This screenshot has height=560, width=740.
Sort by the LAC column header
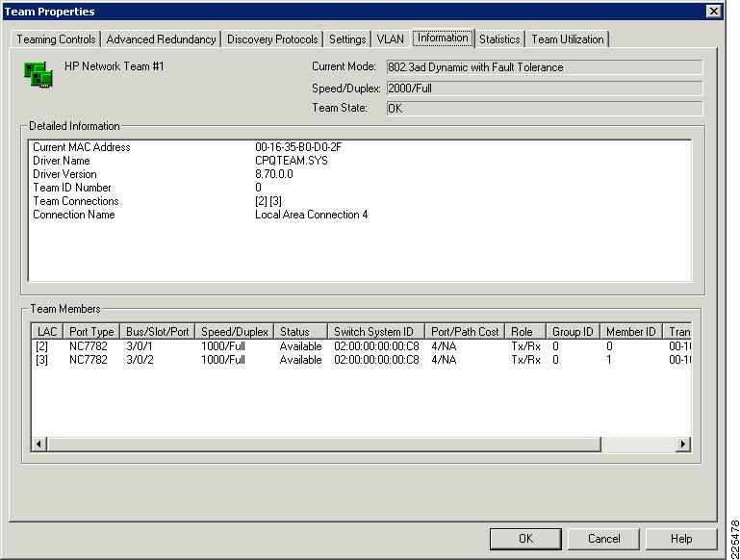coord(47,332)
